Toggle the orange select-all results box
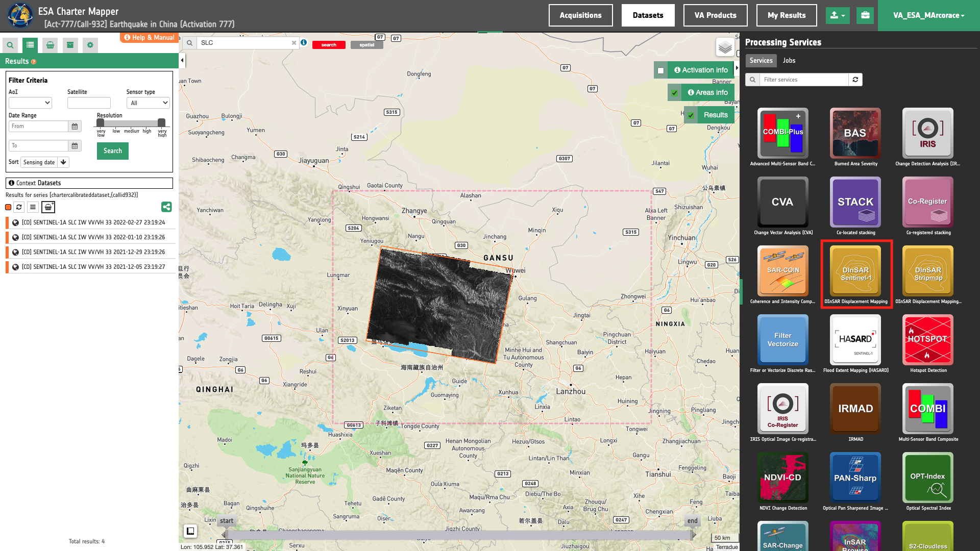The height and width of the screenshot is (551, 980). pyautogui.click(x=8, y=207)
